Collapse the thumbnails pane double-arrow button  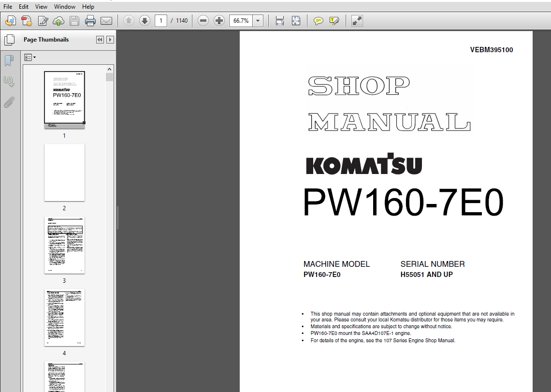click(x=100, y=40)
